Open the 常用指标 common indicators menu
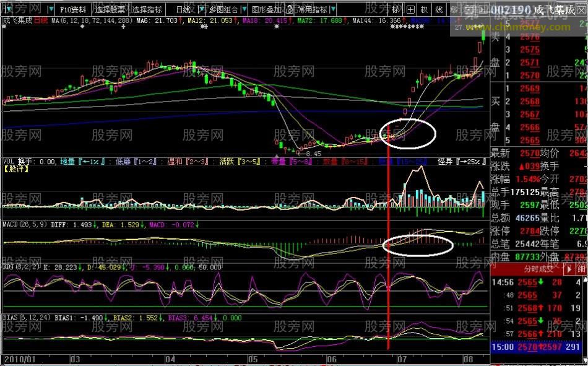 pyautogui.click(x=313, y=9)
